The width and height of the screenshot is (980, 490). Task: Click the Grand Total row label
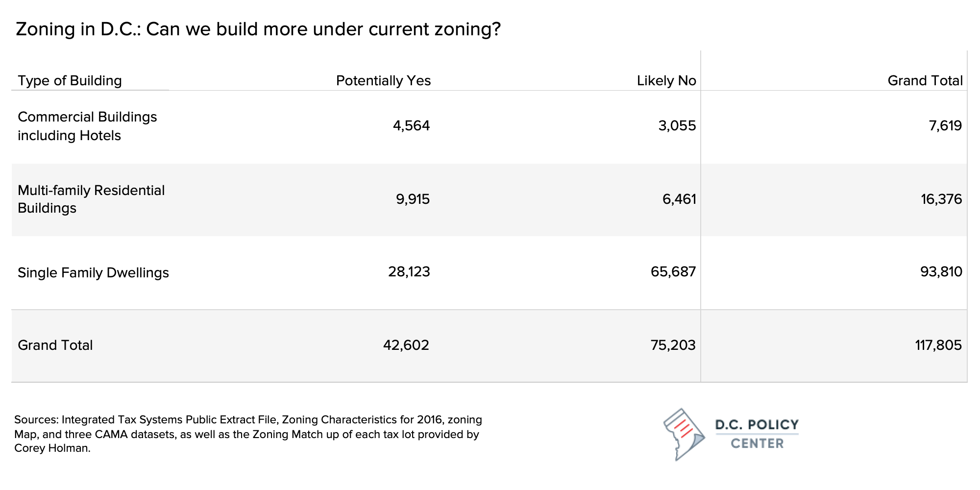pyautogui.click(x=55, y=345)
